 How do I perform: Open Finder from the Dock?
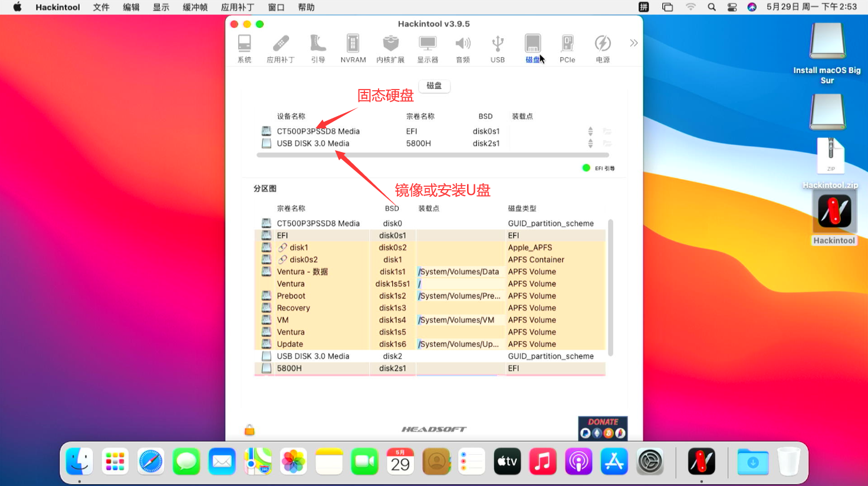point(79,461)
